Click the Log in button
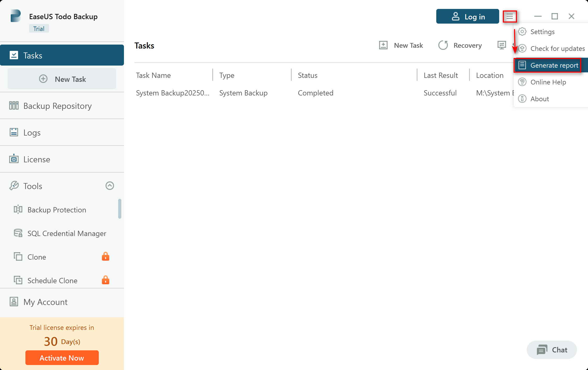Image resolution: width=588 pixels, height=370 pixels. tap(467, 16)
